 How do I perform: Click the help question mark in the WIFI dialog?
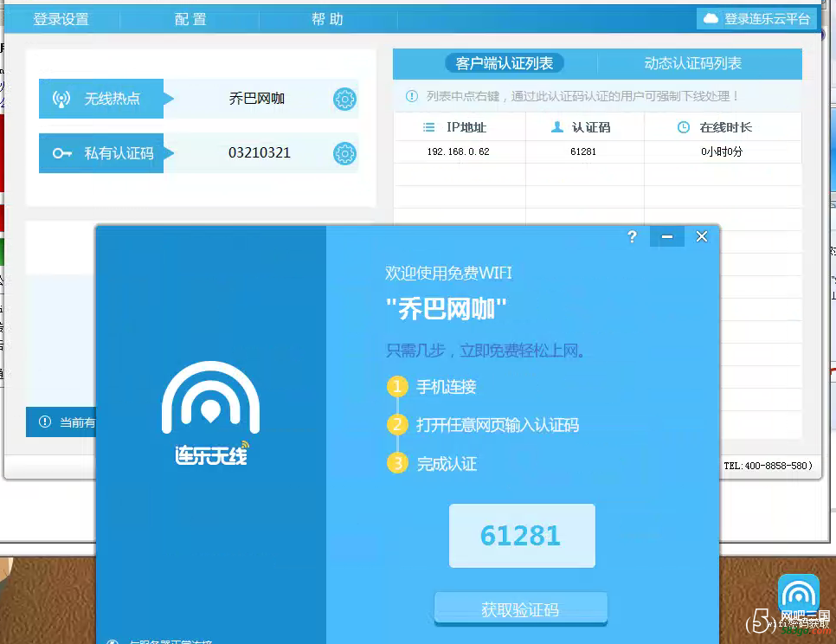[x=632, y=236]
